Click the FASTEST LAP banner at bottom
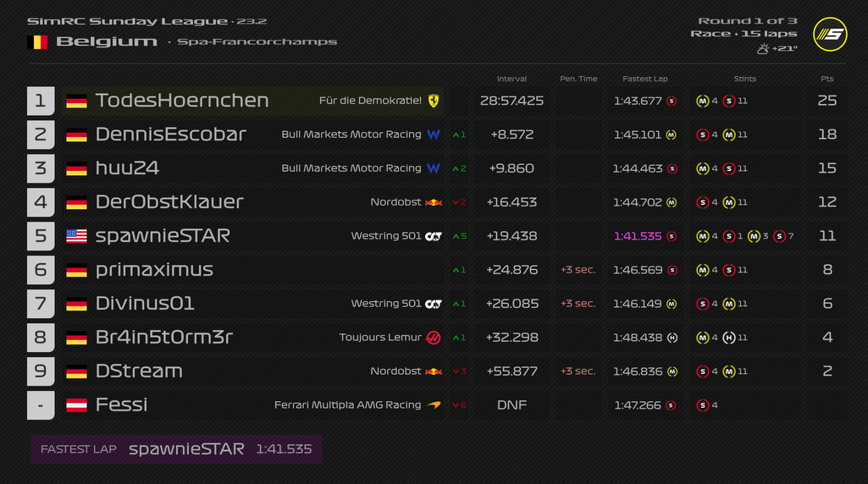Image resolution: width=868 pixels, height=484 pixels. [x=176, y=449]
